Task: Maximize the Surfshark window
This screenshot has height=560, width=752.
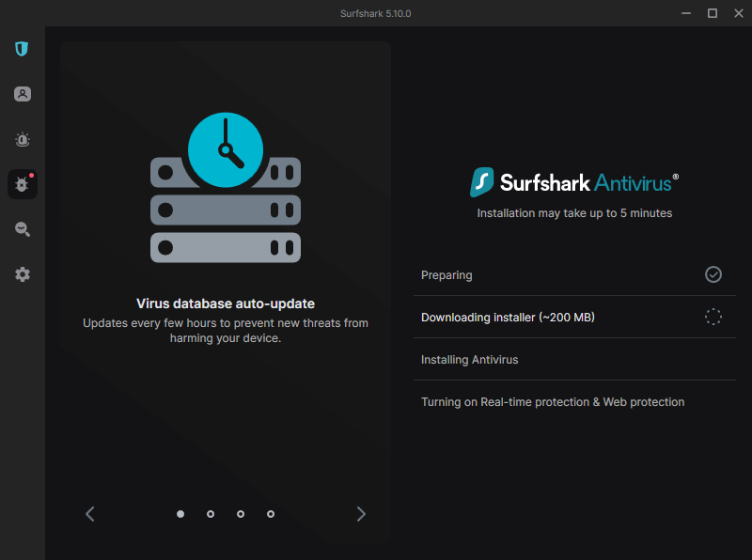Action: 713,13
